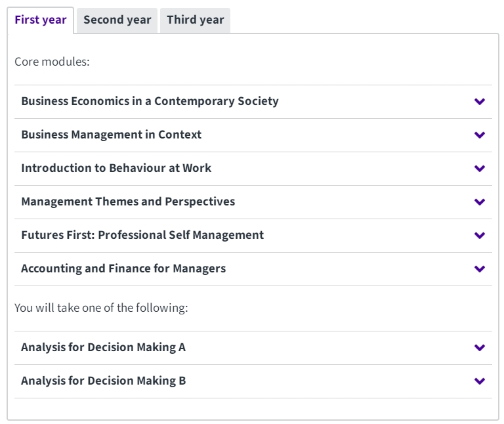This screenshot has height=424, width=504.
Task: Switch to the Second year tab
Action: point(117,20)
